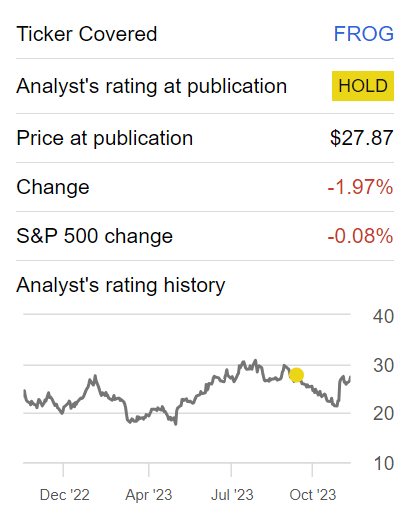Click the Ticker Covered label

pyautogui.click(x=87, y=34)
